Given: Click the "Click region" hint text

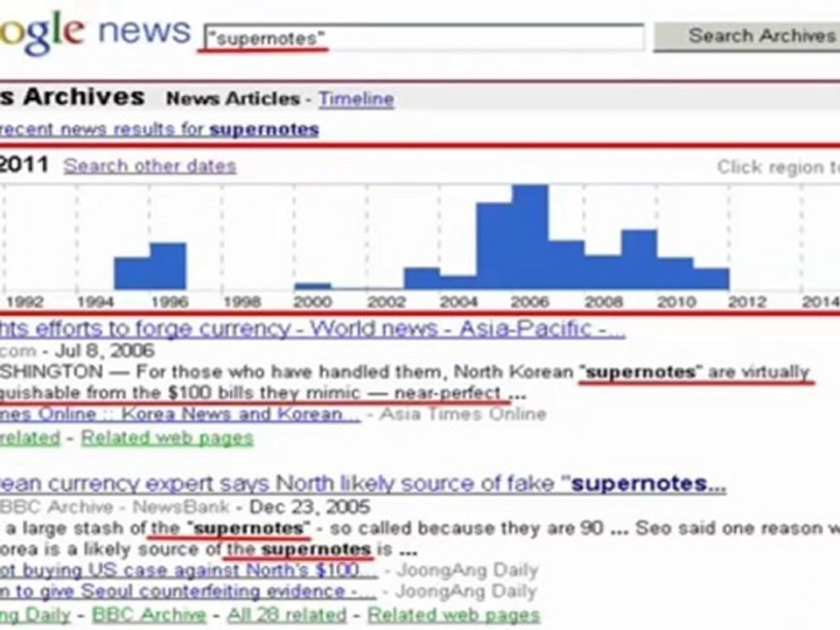Looking at the screenshot, I should coord(779,167).
